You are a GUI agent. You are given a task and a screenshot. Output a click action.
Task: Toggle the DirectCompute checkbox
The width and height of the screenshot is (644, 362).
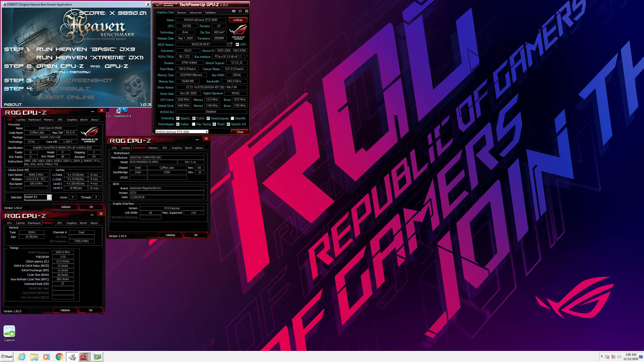(x=208, y=118)
